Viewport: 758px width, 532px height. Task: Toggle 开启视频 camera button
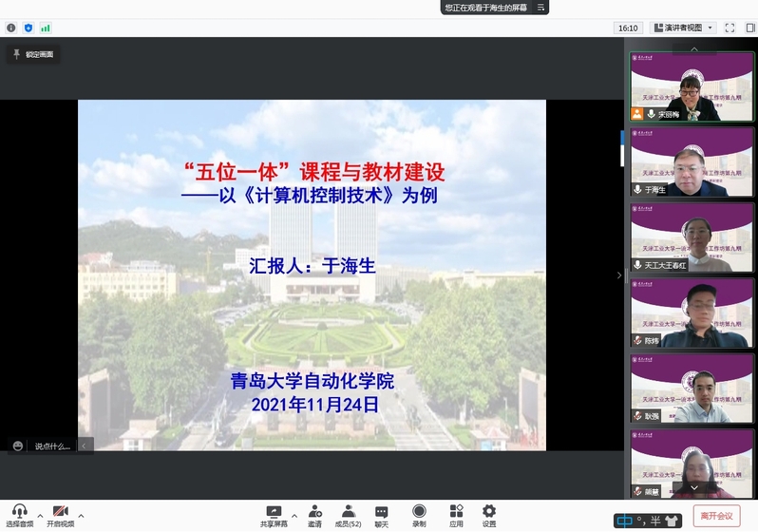pos(60,515)
